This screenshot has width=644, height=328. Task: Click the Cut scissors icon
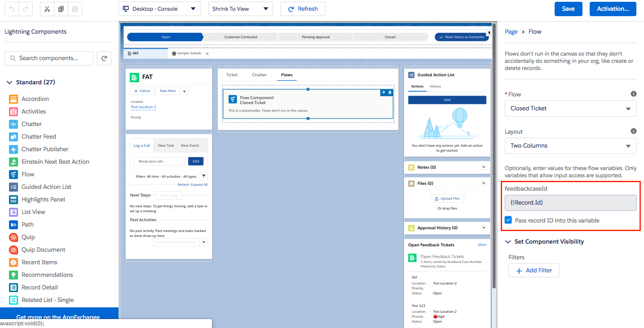(x=47, y=9)
